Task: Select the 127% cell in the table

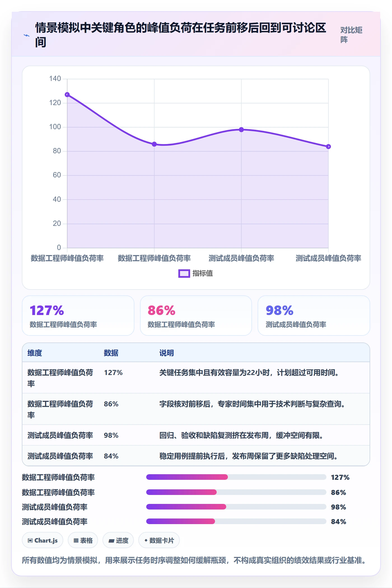Action: tap(113, 373)
